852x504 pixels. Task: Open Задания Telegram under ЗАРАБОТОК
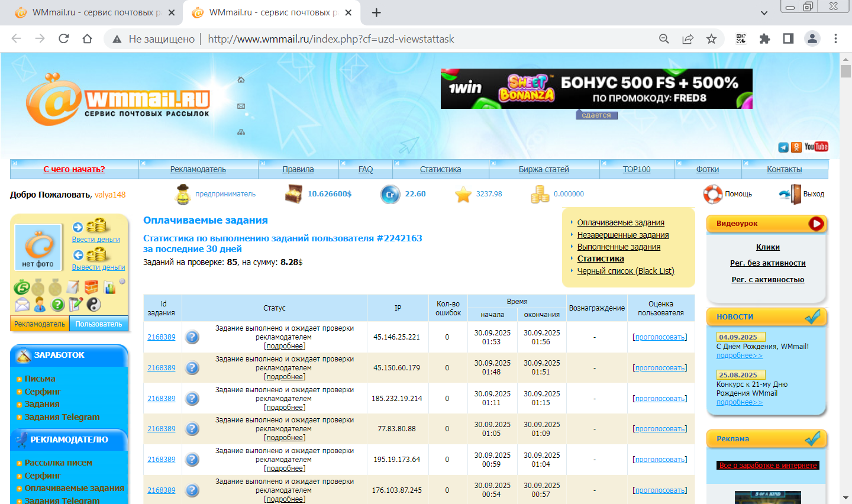pyautogui.click(x=62, y=417)
